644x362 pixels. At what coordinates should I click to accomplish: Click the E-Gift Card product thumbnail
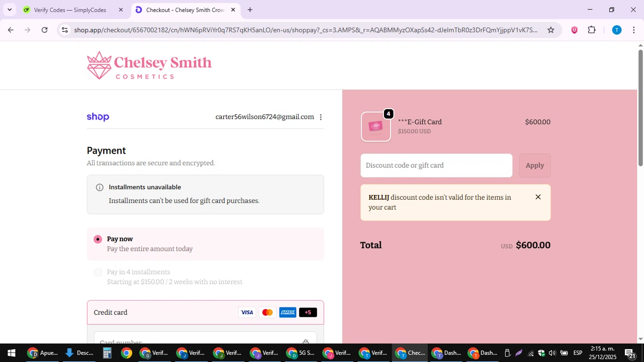(x=376, y=127)
